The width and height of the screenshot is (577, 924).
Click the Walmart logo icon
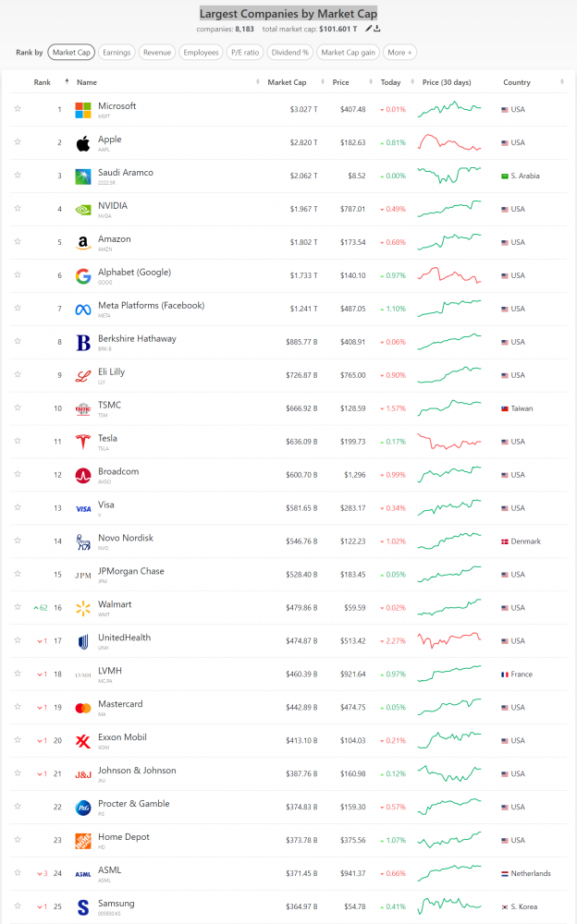tap(83, 608)
